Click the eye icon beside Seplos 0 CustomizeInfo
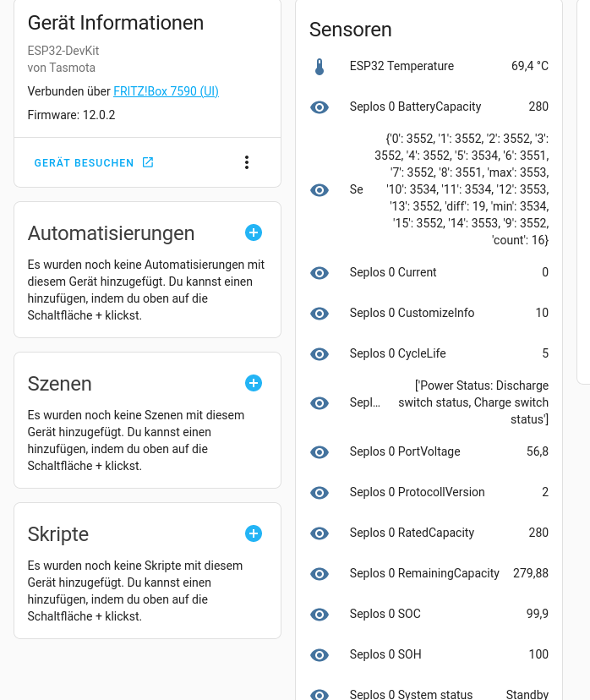The image size is (590, 700). click(x=320, y=314)
